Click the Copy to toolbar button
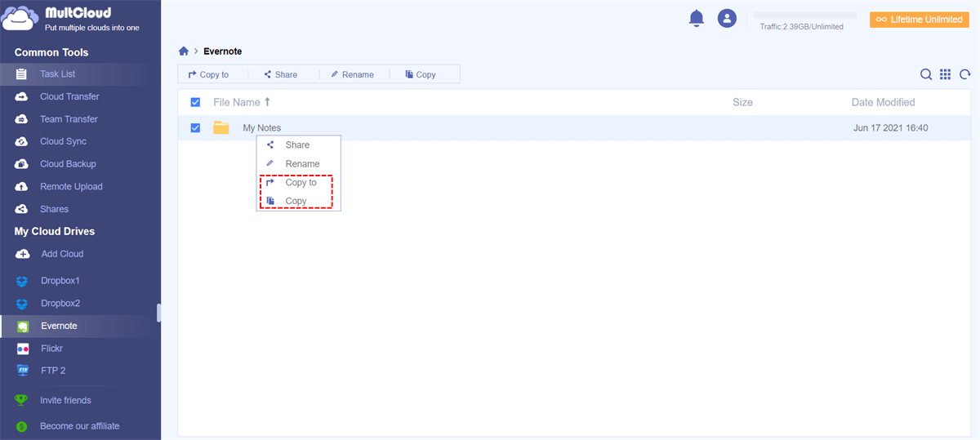Screen dimensions: 980x440 pos(208,74)
